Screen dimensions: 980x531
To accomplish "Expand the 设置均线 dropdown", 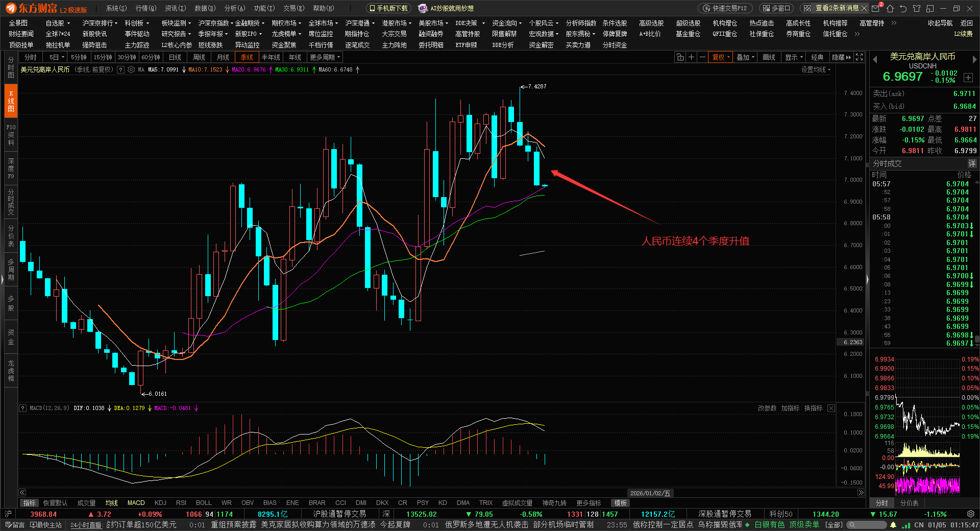I will 815,69.
